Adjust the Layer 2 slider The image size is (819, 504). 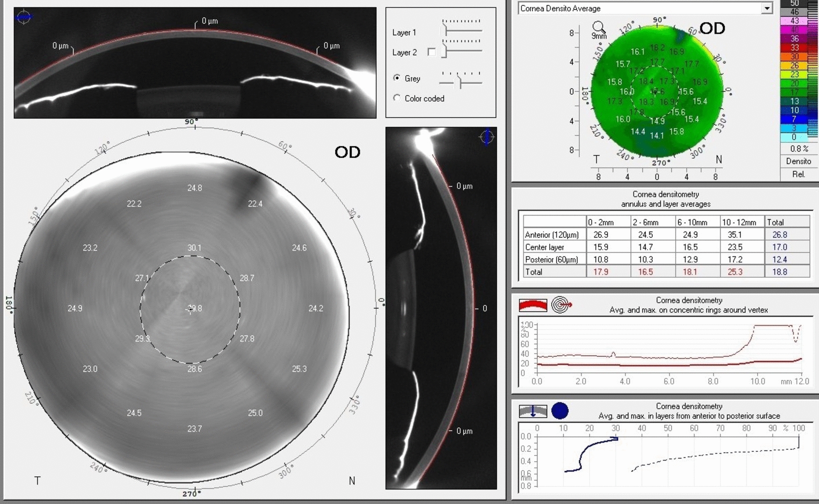(461, 48)
